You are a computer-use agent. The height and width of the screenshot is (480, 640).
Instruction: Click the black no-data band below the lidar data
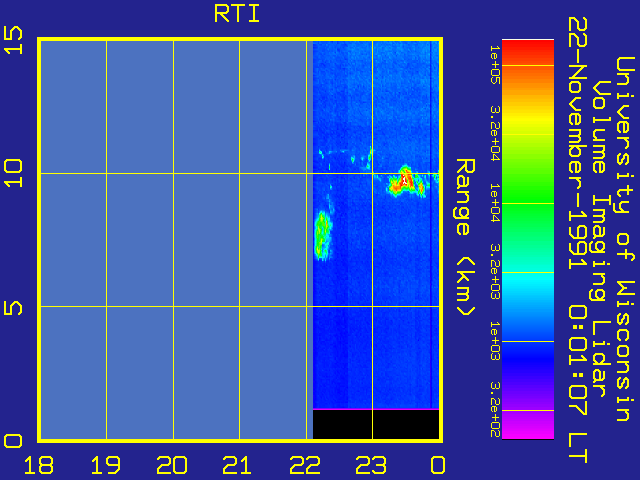(376, 424)
